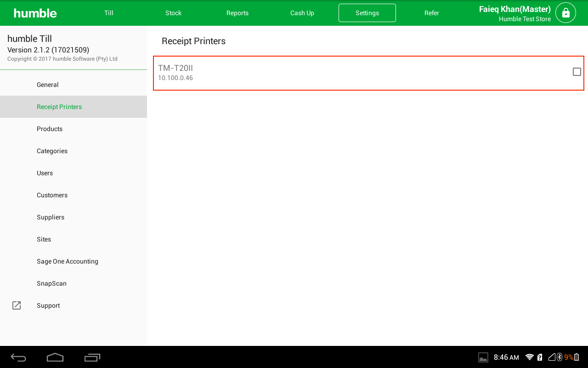Select the Settings tab

pyautogui.click(x=367, y=13)
